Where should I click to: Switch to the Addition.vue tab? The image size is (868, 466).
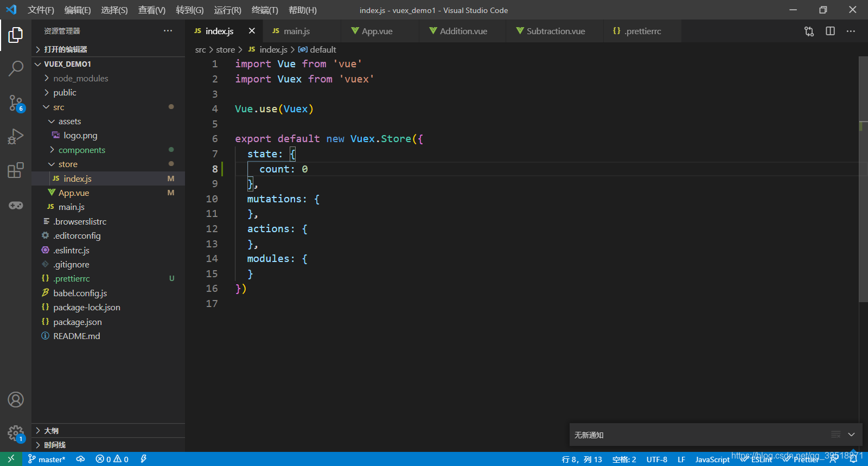coord(463,31)
